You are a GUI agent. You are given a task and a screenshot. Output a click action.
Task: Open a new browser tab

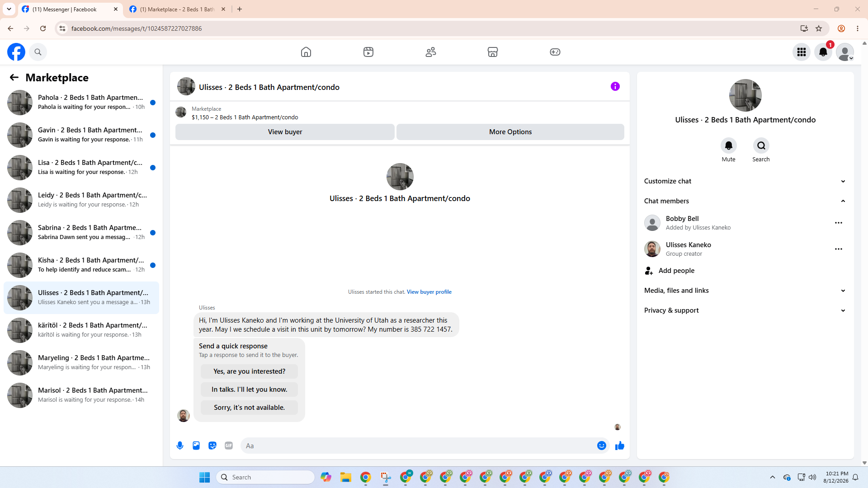tap(240, 9)
